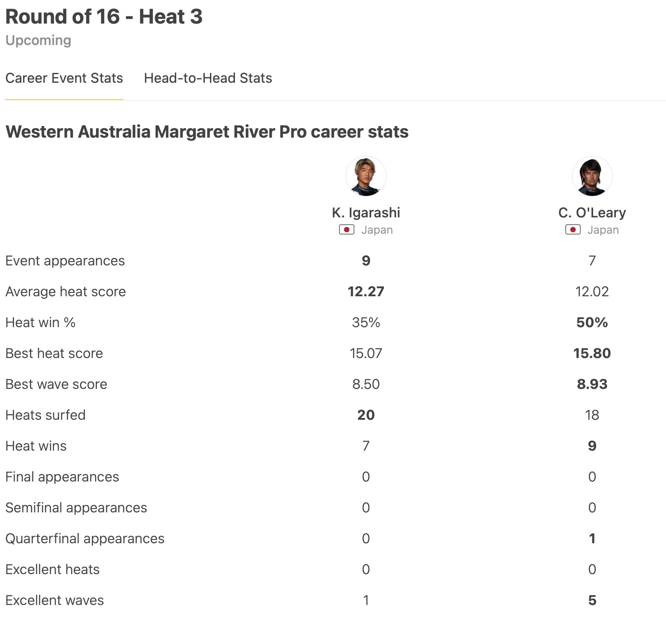Switch to Head-to-Head Stats tab
This screenshot has width=666, height=644.
[x=208, y=78]
